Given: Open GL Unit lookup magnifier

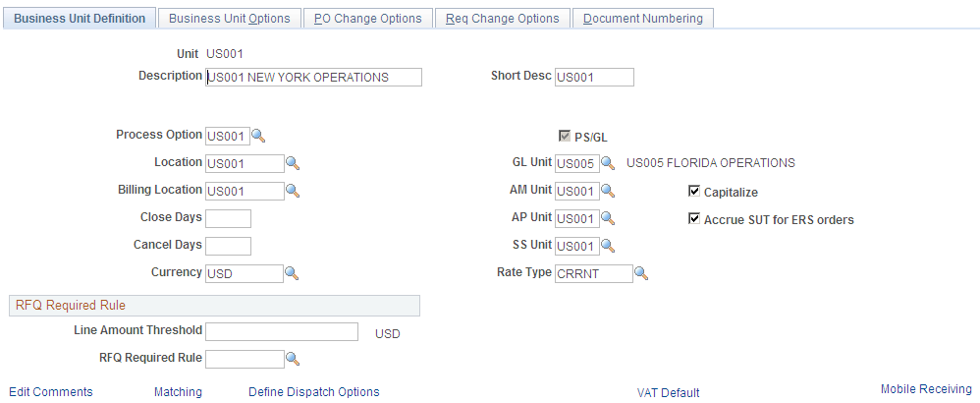Looking at the screenshot, I should [608, 163].
